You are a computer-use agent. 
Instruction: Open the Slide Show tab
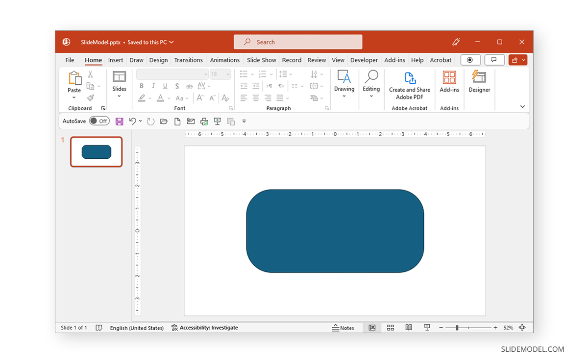(261, 60)
